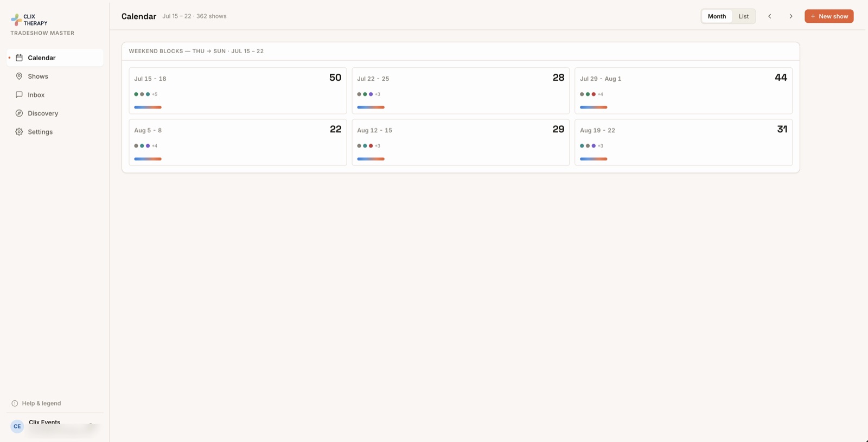Screen dimensions: 868x442
Task: Click the Calendar icon in sidebar
Action: coord(19,57)
